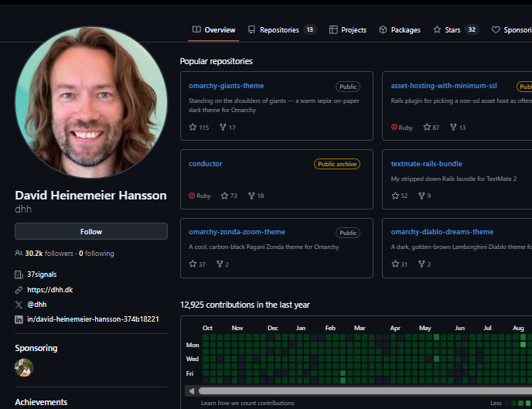
Task: Click the fork icon on omarchy-giants-theme
Action: click(x=223, y=127)
